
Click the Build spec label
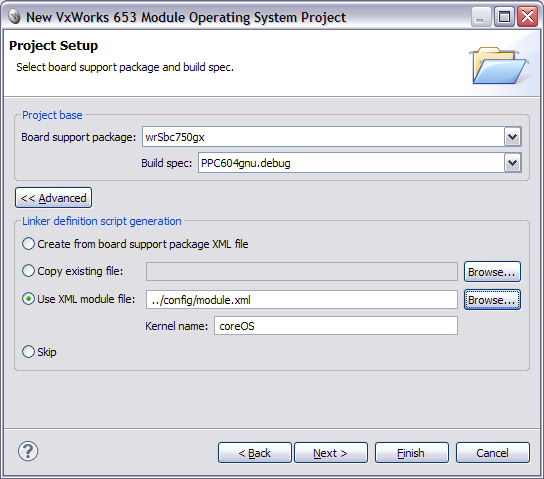point(167,163)
